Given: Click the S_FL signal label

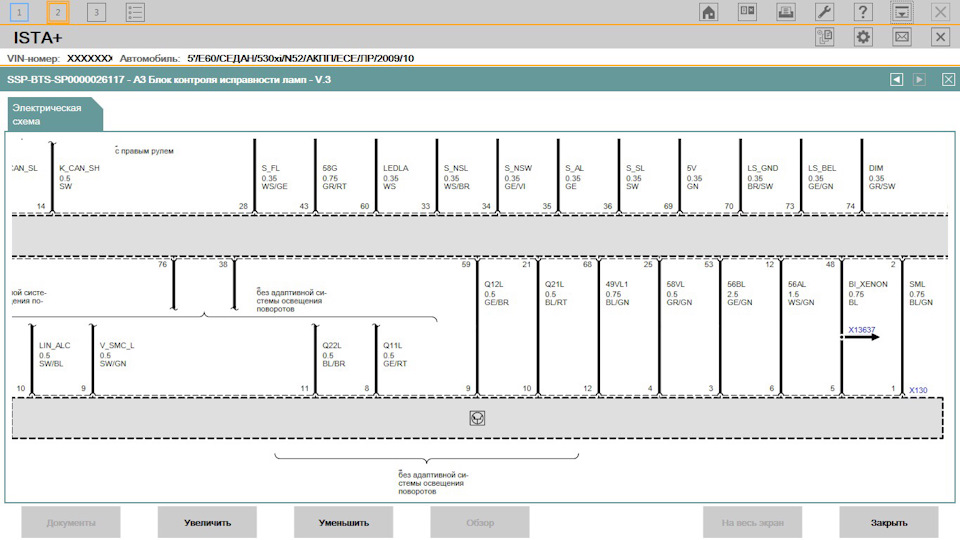Looking at the screenshot, I should 271,168.
